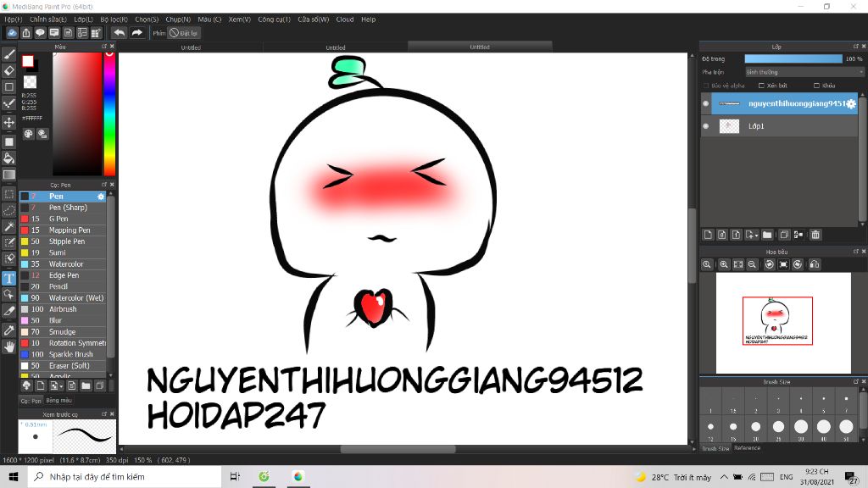Screen dimensions: 868x488
Task: Select the Lớp1 layer row
Action: click(x=780, y=126)
